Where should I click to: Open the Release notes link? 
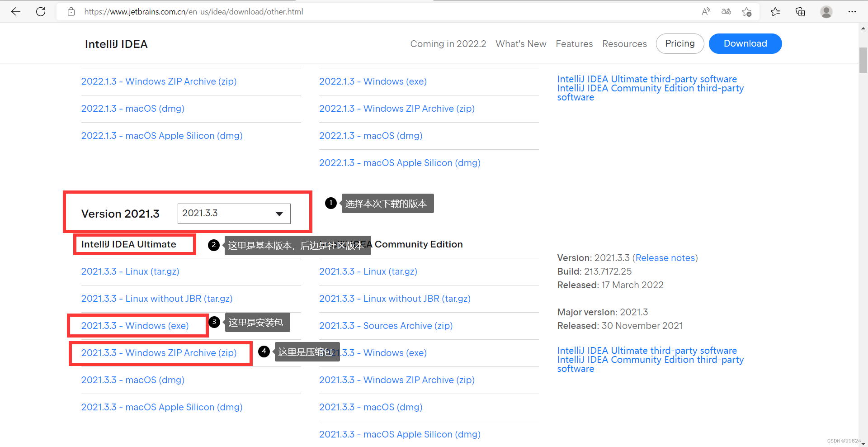point(665,257)
